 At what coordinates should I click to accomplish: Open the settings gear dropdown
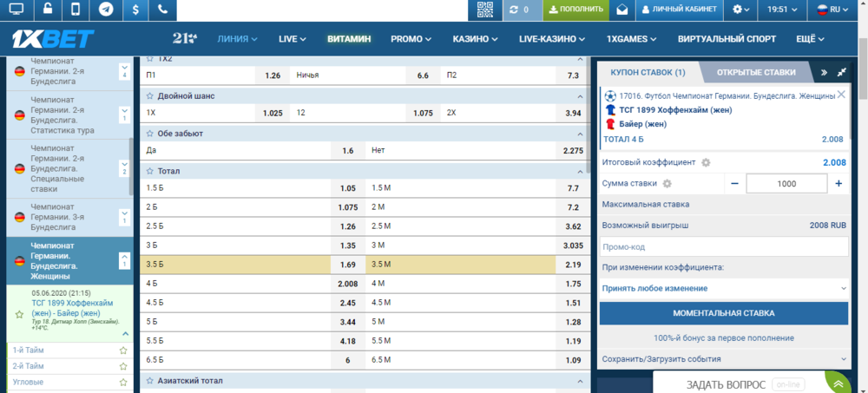click(740, 10)
